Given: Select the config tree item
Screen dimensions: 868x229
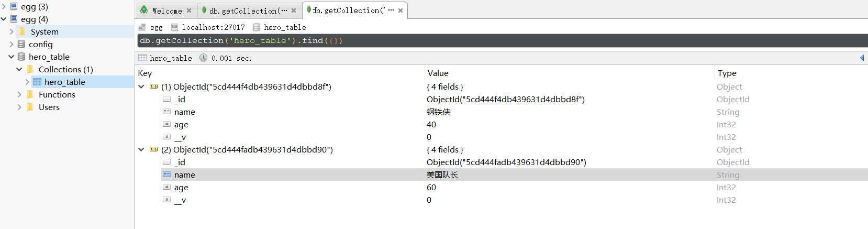Looking at the screenshot, I should pos(41,45).
